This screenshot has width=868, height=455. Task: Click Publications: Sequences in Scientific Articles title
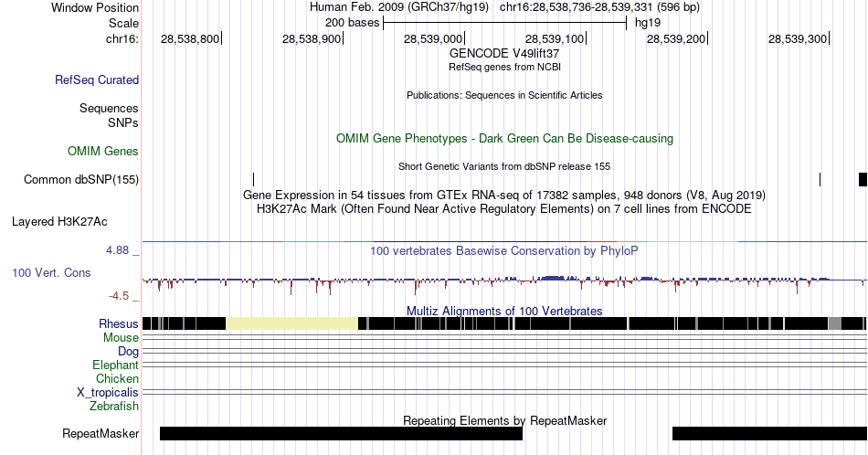point(504,95)
